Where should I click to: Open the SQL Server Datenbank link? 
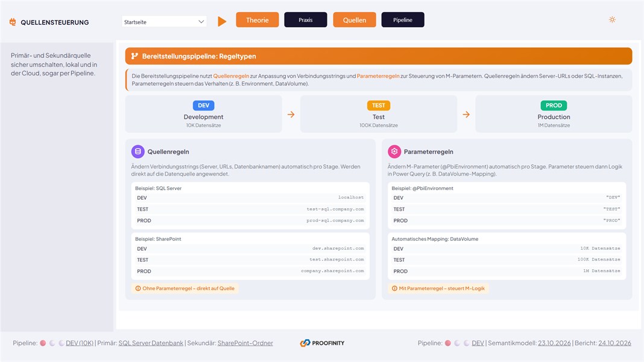[x=151, y=343]
